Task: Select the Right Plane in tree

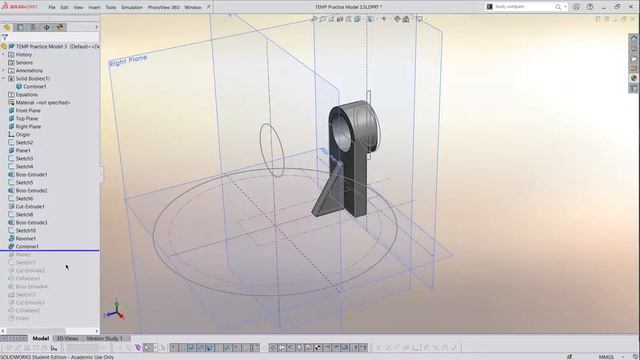Action: [28, 127]
